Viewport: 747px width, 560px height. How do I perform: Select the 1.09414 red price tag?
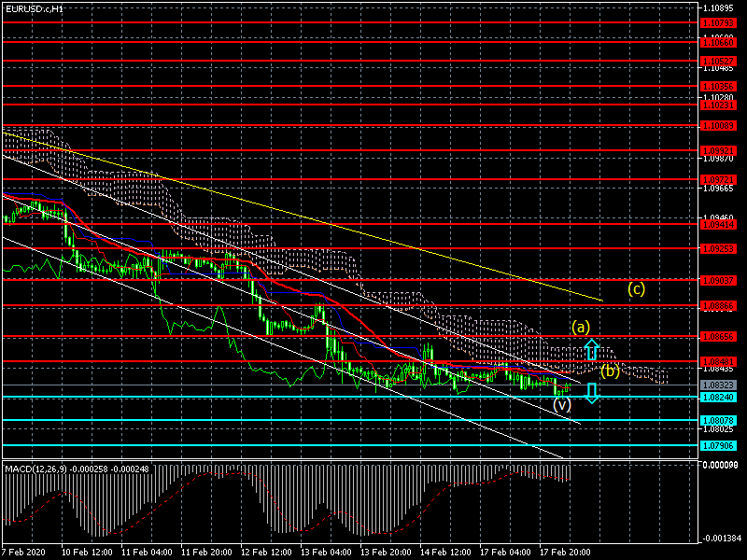(719, 224)
